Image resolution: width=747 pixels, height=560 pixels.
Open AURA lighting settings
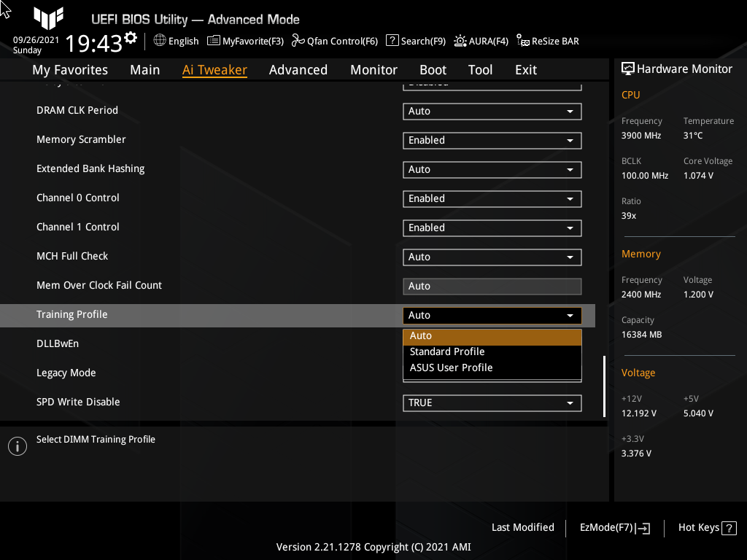(x=481, y=41)
